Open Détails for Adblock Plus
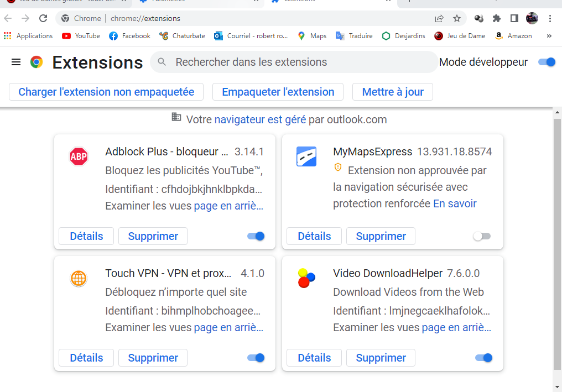 [86, 236]
